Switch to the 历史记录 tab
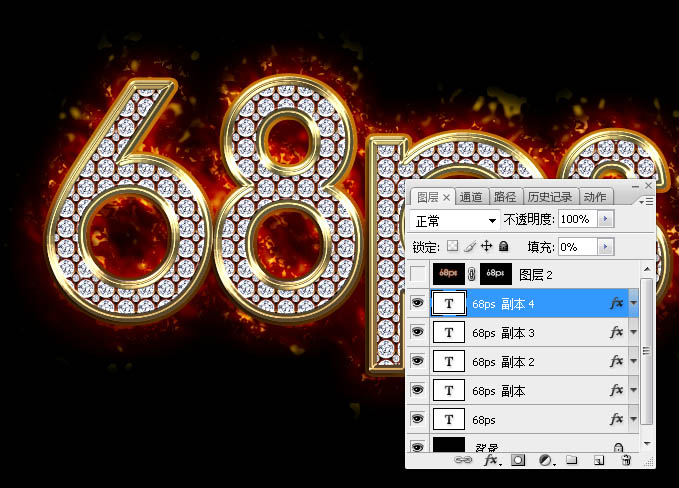The image size is (679, 488). pos(550,198)
